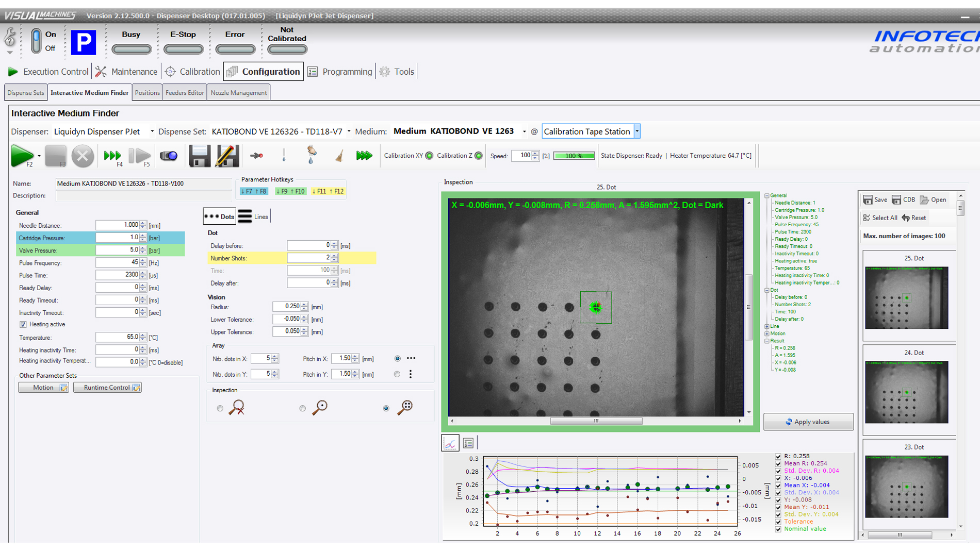Toggle the Mean R chart legend checkbox
This screenshot has width=980, height=551.
(x=778, y=463)
